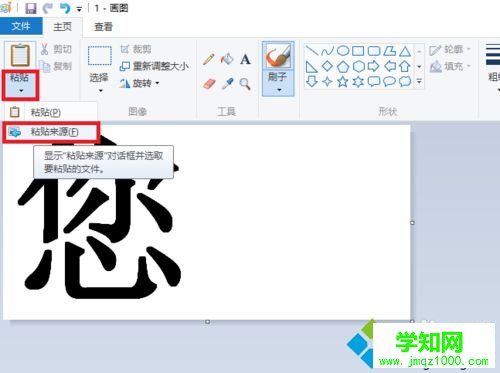Click the Undo arrow in quick access toolbar
500x373 pixels.
(64, 8)
